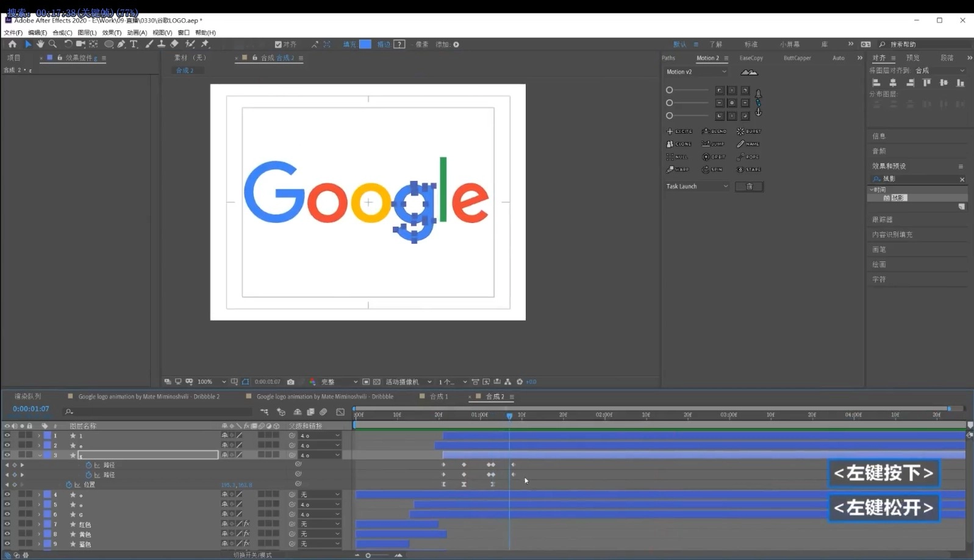Viewport: 974px width, 560px height.
Task: Toggle the 位置 property stopwatch
Action: (x=69, y=485)
